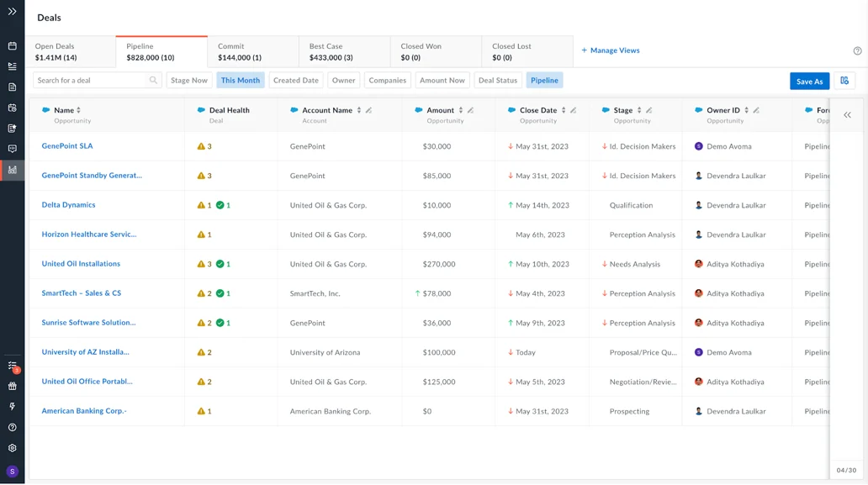Expand the left sidebar with double-chevron icon

tap(12, 11)
